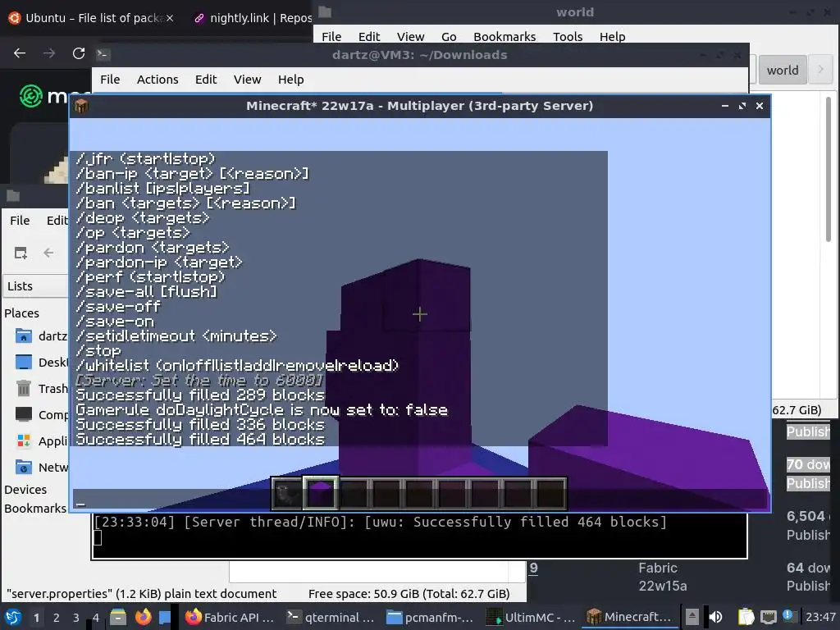The height and width of the screenshot is (630, 840).
Task: Open File menu in the world file manager
Action: coord(331,36)
